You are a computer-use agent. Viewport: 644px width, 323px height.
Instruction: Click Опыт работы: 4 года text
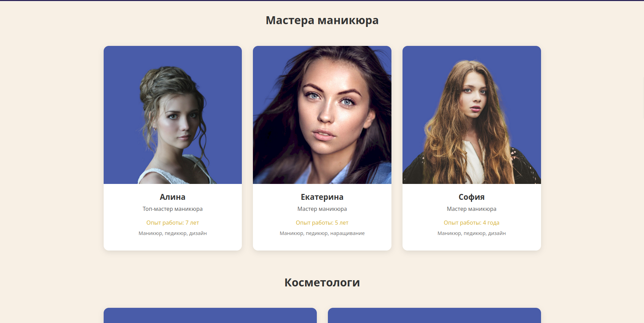click(472, 223)
